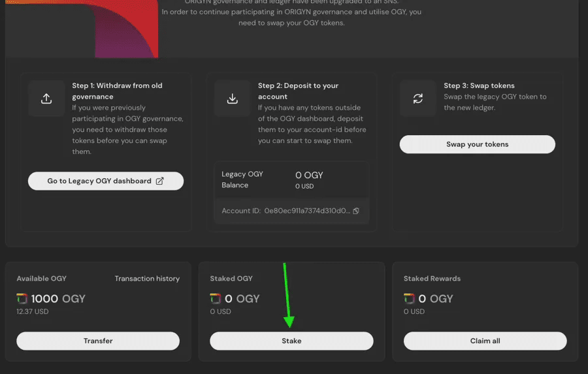Click the 1000 OGY available amount
Viewport: 588px width, 374px height.
58,299
